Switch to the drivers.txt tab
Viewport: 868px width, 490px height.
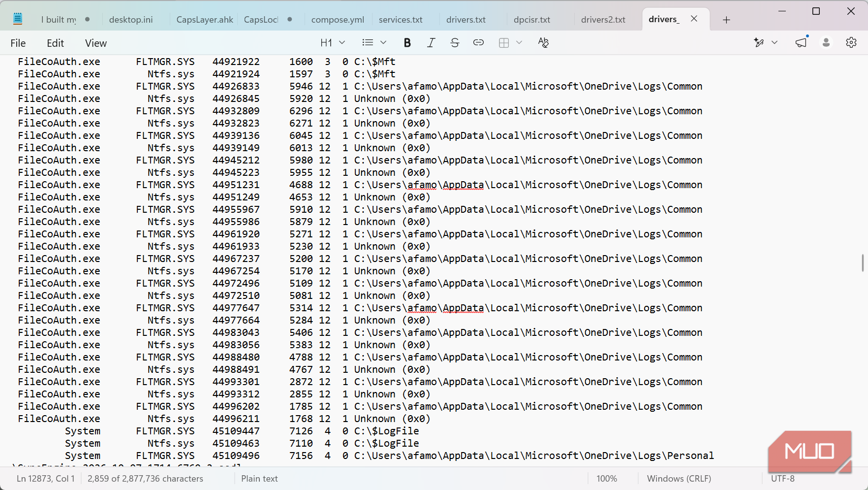[x=466, y=20]
